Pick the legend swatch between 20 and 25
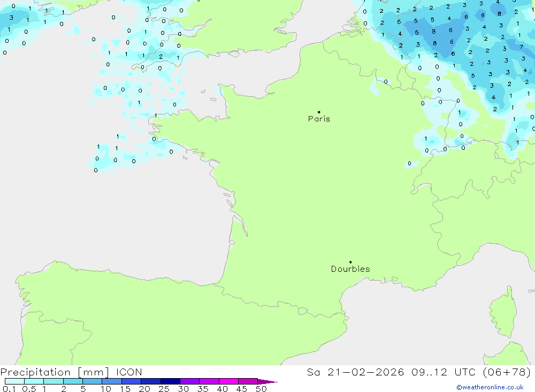This screenshot has width=535, height=392. (x=151, y=381)
